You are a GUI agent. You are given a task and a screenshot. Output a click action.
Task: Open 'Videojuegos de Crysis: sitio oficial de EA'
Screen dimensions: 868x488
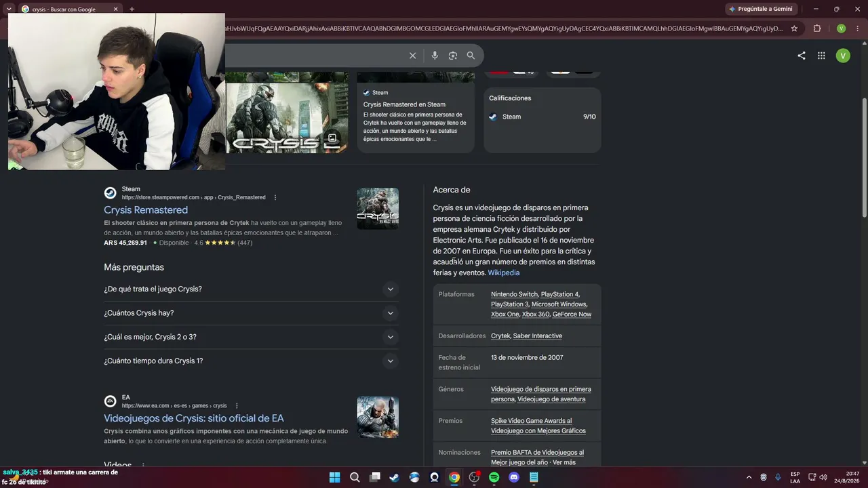[x=194, y=418]
